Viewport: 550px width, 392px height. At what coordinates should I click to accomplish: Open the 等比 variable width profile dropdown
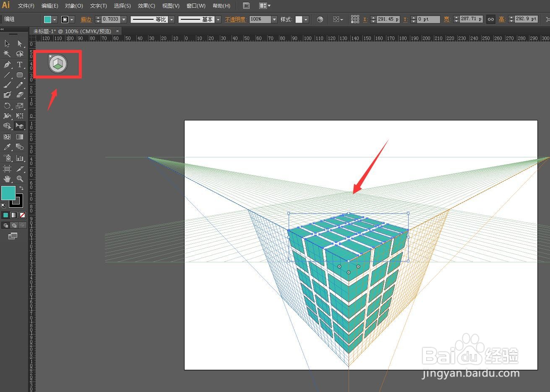pos(172,19)
